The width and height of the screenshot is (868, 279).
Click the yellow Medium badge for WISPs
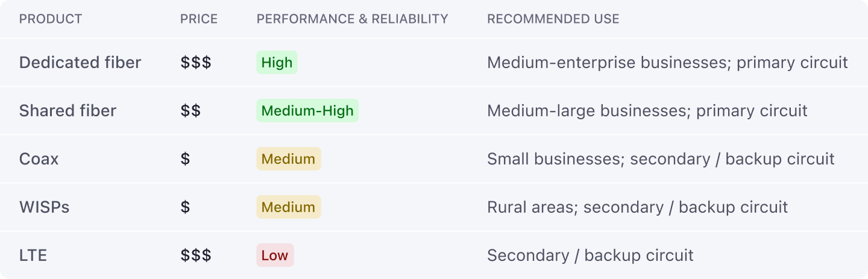click(289, 207)
